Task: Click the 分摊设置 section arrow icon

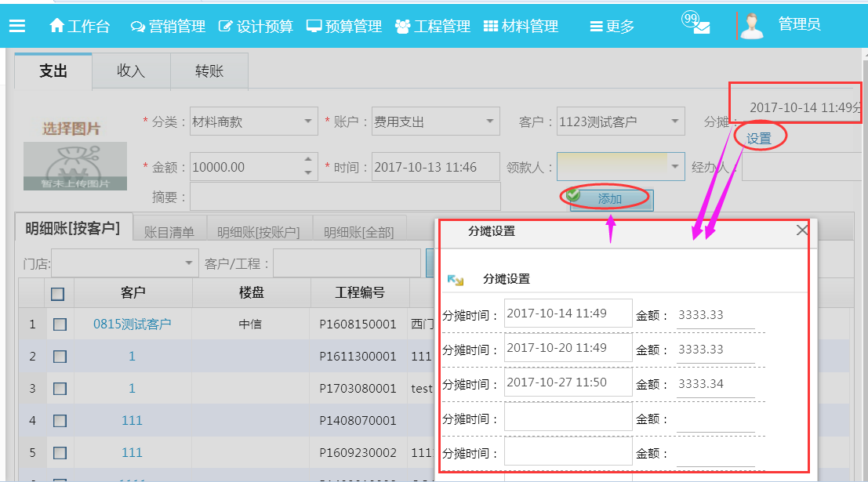Action: pyautogui.click(x=455, y=279)
